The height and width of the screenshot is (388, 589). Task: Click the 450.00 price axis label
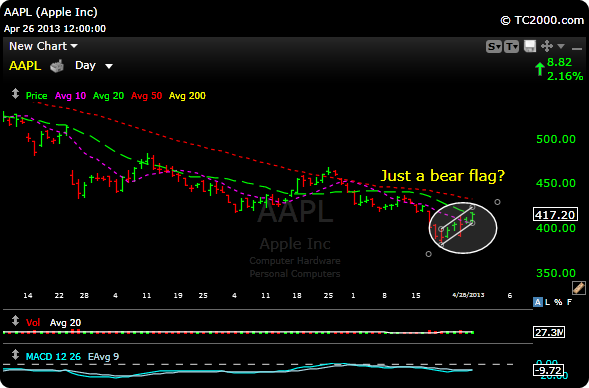pyautogui.click(x=556, y=183)
